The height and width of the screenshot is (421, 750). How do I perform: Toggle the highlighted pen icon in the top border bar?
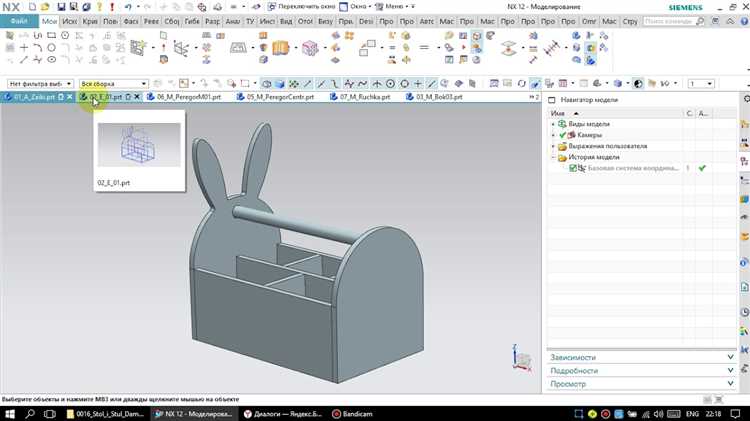click(x=535, y=84)
